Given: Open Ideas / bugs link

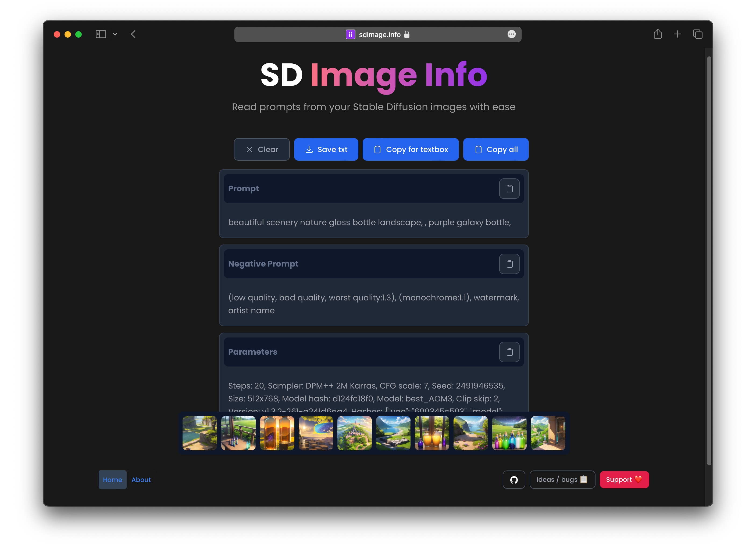Looking at the screenshot, I should point(562,480).
